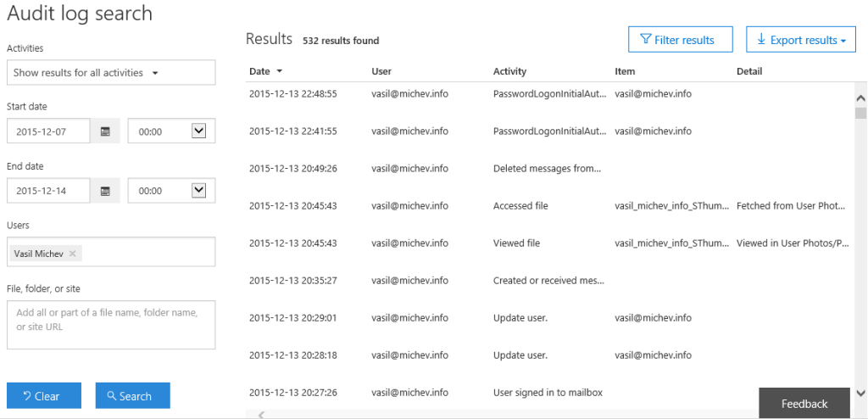Viewport: 868px width, 419px height.
Task: Open the Activities dropdown list
Action: [111, 73]
